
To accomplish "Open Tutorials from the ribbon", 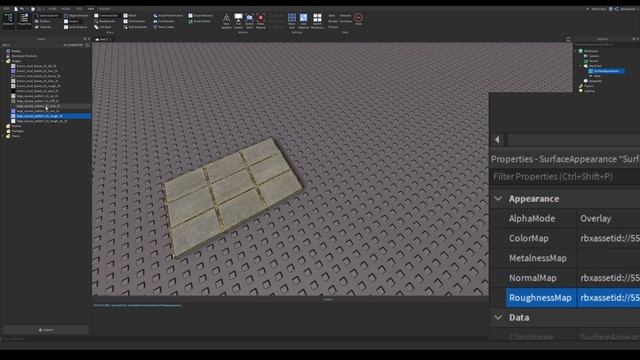I will click(44, 27).
